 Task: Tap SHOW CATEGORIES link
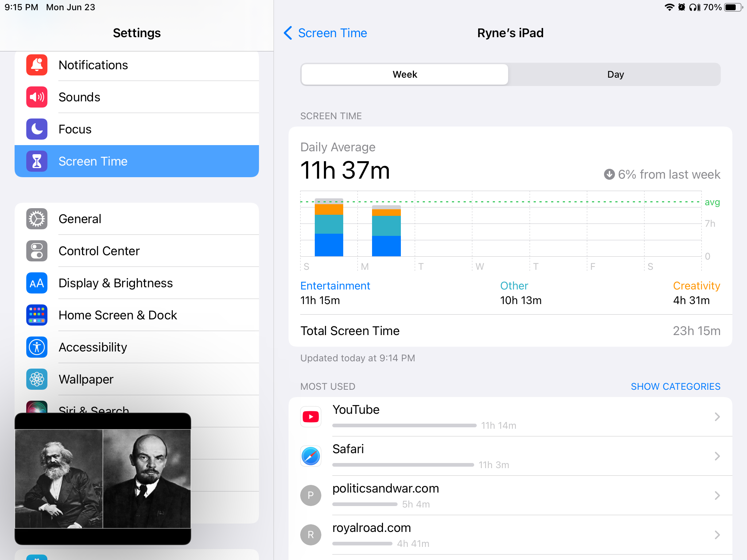click(x=675, y=386)
